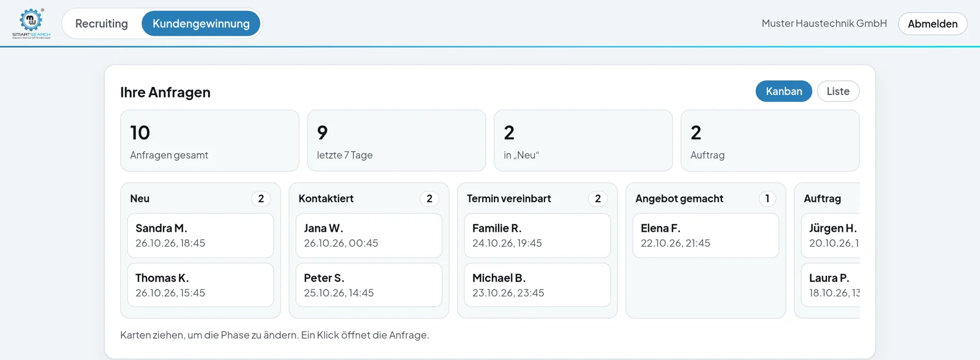Click the Termin vereinbart count badge
This screenshot has width=980, height=360.
coord(598,199)
